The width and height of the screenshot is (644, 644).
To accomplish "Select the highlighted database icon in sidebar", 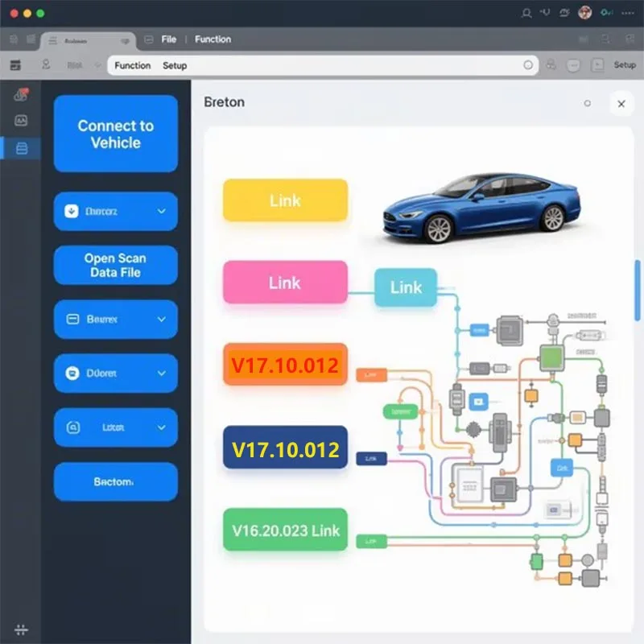I will [21, 148].
